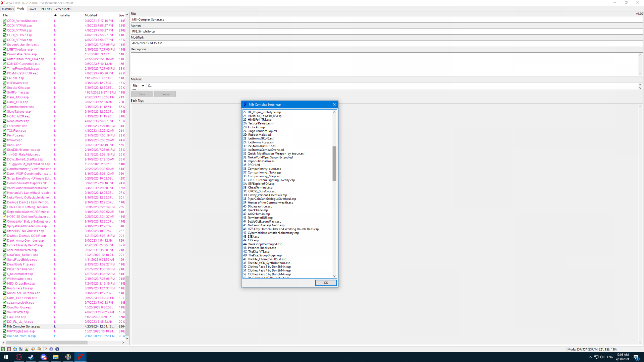
Task: Toggle checkbox for Dank_ECO-INNR.esp
Action: tap(4, 298)
